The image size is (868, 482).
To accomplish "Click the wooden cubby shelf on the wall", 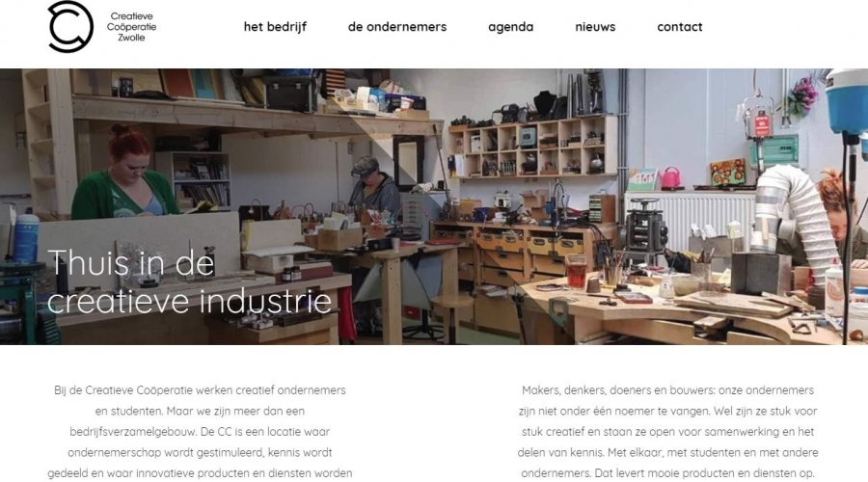I will tap(532, 147).
